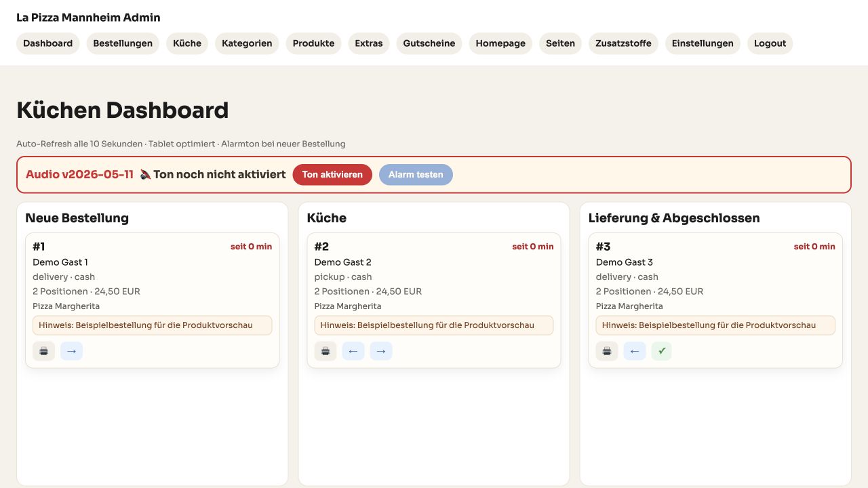This screenshot has height=488, width=868.
Task: Click order number #3 heading
Action: pyautogui.click(x=604, y=247)
